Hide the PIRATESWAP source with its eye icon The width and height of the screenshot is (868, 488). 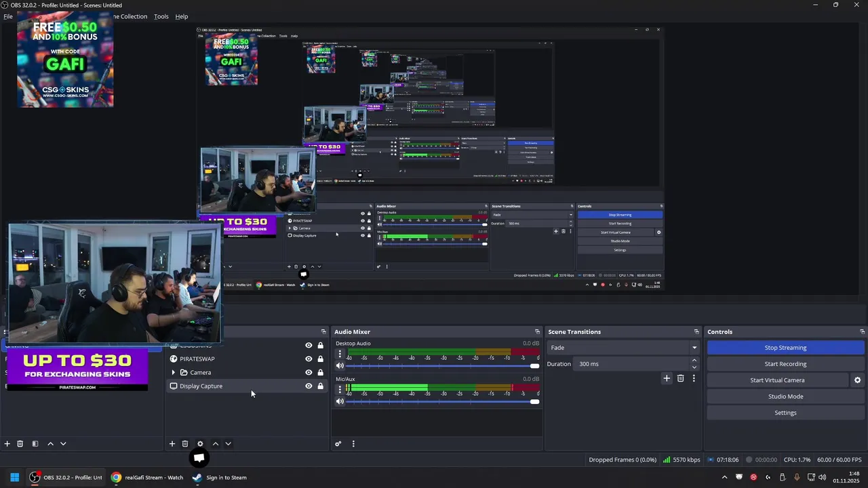(309, 359)
